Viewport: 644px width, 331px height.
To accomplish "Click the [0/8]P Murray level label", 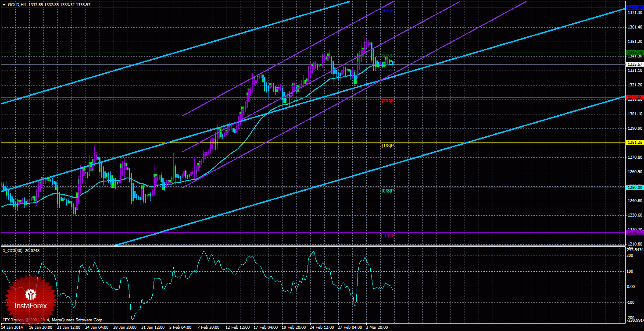I will click(x=388, y=191).
